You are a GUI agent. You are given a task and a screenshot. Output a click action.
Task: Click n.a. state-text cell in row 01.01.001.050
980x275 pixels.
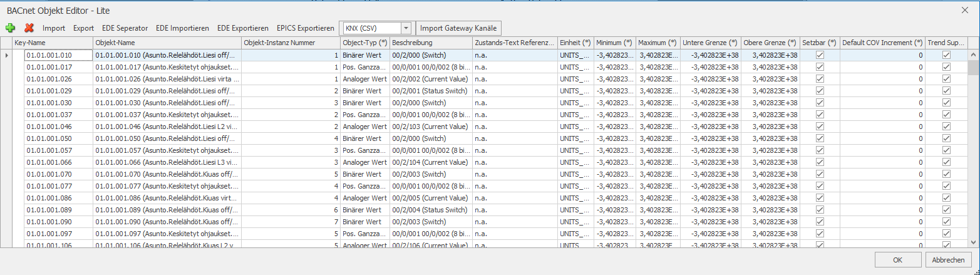[515, 138]
